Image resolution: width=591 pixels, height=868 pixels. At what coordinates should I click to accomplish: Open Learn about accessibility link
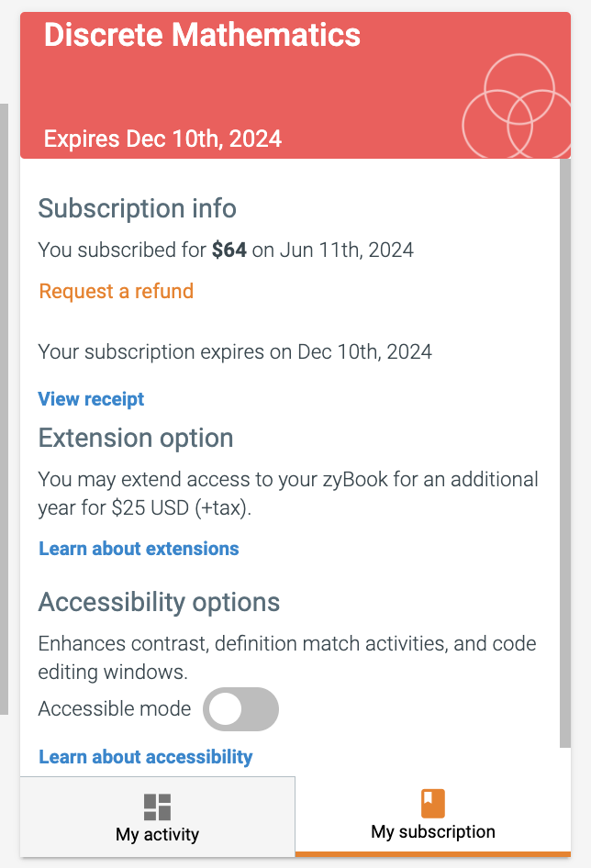(x=146, y=757)
